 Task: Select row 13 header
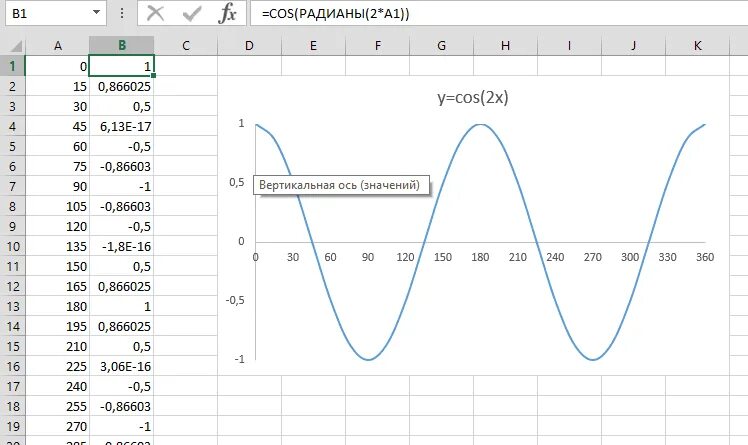(x=12, y=306)
